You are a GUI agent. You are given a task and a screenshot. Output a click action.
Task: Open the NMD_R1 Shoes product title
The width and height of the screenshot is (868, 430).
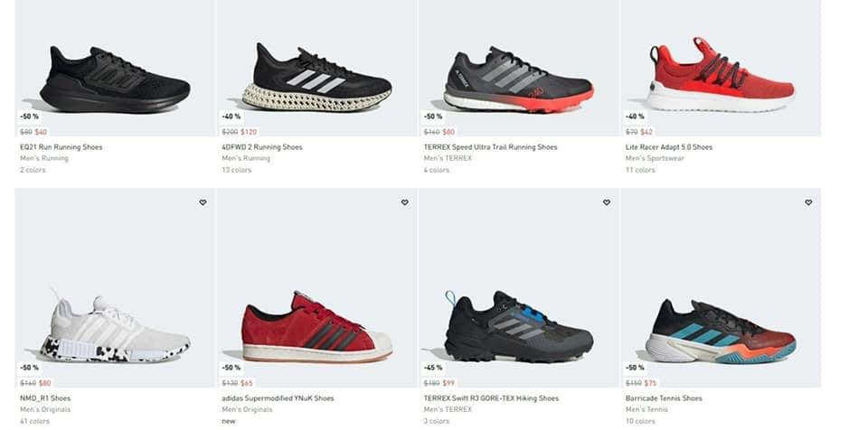(x=44, y=398)
